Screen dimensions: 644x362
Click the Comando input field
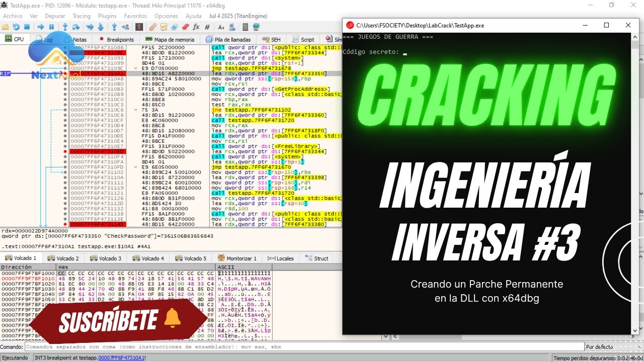coord(304,347)
